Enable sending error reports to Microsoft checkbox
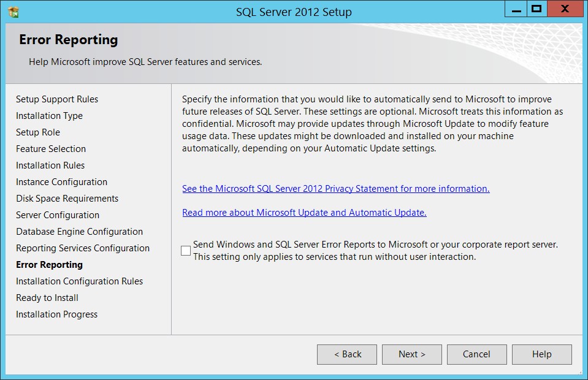This screenshot has width=588, height=380. pos(186,250)
